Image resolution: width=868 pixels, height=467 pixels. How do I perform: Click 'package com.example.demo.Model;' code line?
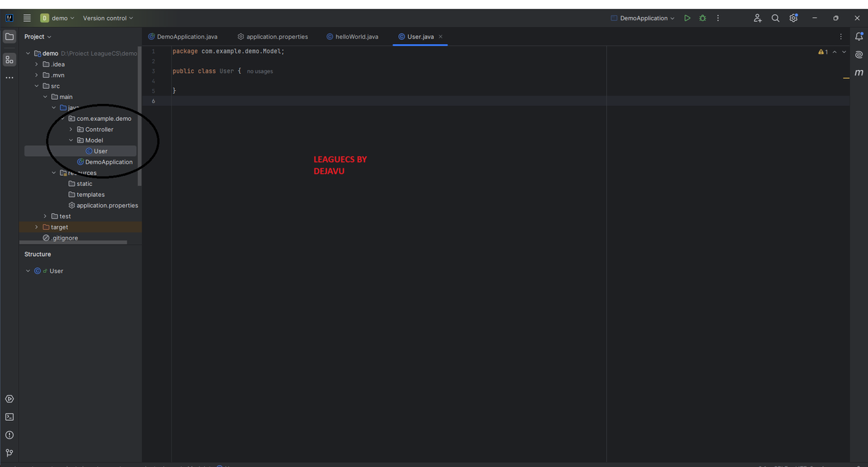(x=229, y=52)
